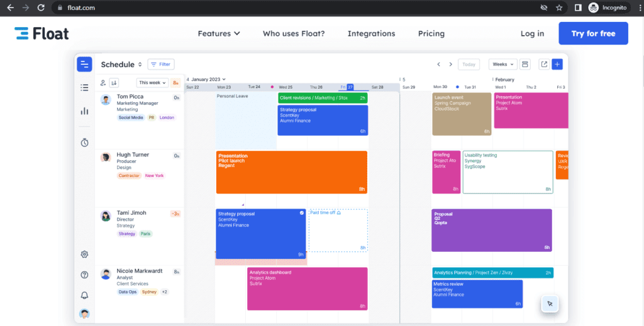Click the Sydney tag on Nicole
This screenshot has height=326, width=644.
[149, 292]
